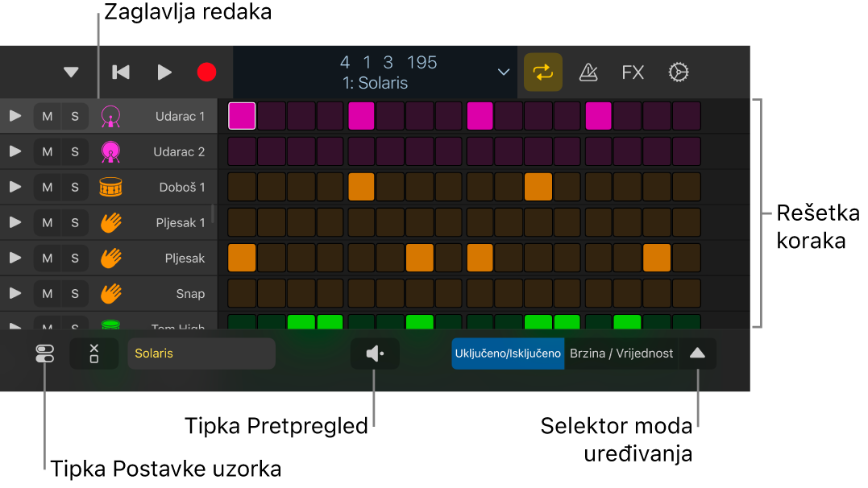Select the Udarac 2 row header label
The height and width of the screenshot is (488, 868).
click(x=179, y=151)
